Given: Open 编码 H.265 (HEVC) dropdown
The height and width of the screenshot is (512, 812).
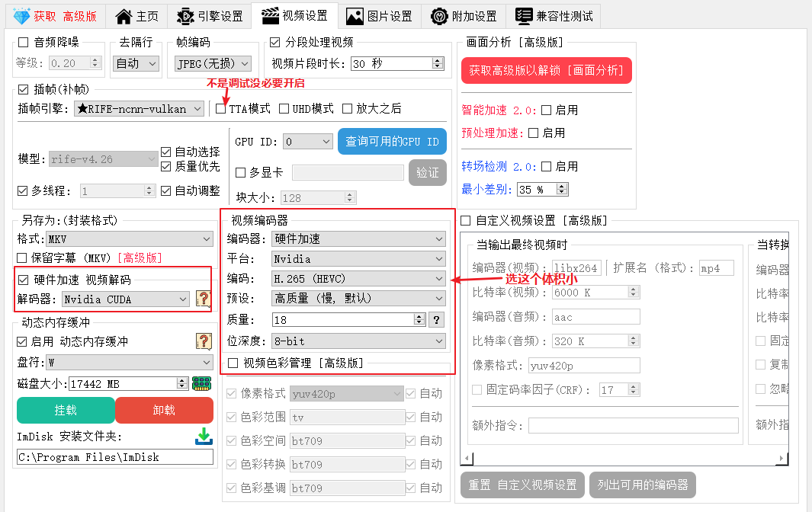Looking at the screenshot, I should pyautogui.click(x=358, y=279).
